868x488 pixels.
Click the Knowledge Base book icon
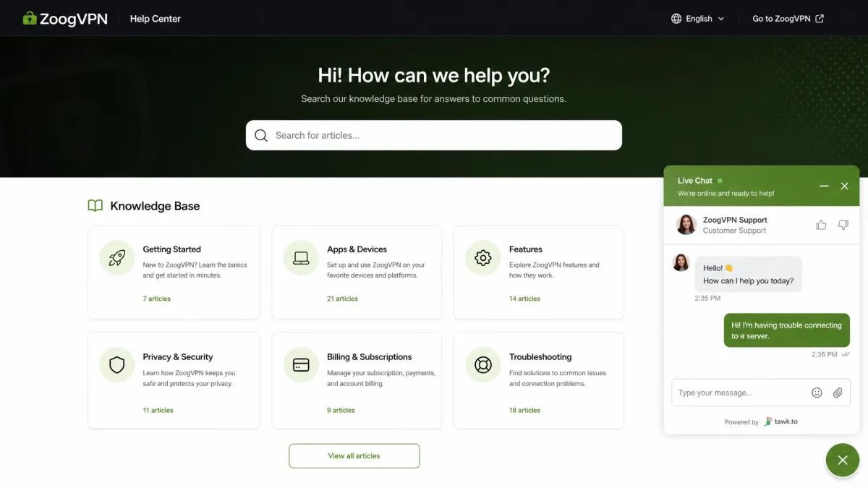(95, 206)
